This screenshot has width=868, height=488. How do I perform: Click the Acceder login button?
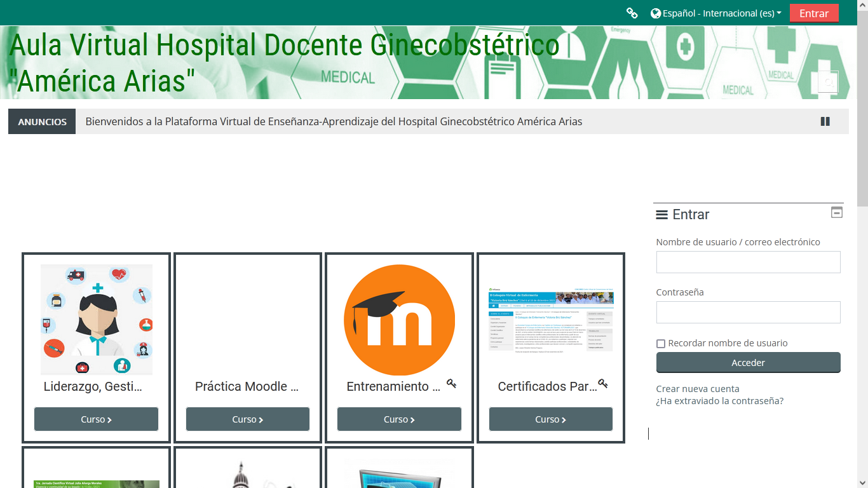click(748, 362)
